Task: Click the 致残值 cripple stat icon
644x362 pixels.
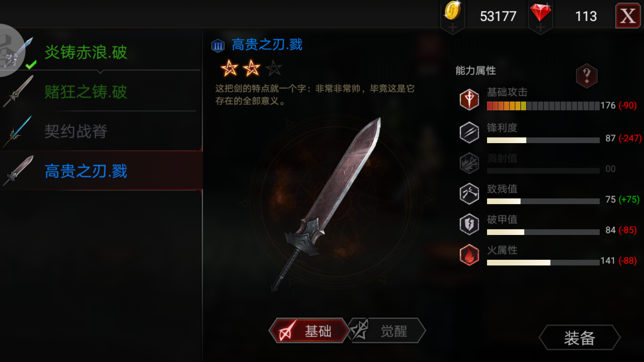Action: coord(469,194)
